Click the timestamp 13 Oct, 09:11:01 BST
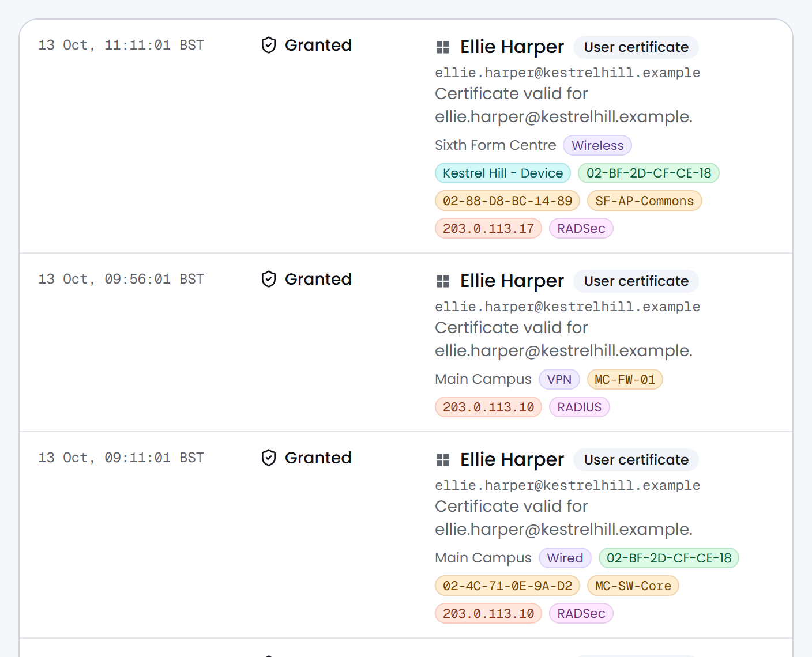 click(x=121, y=458)
